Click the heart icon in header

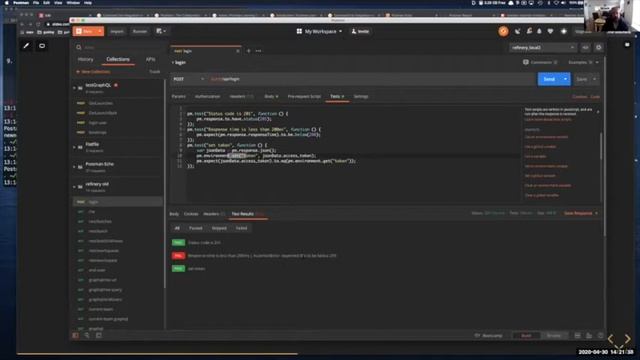550,31
